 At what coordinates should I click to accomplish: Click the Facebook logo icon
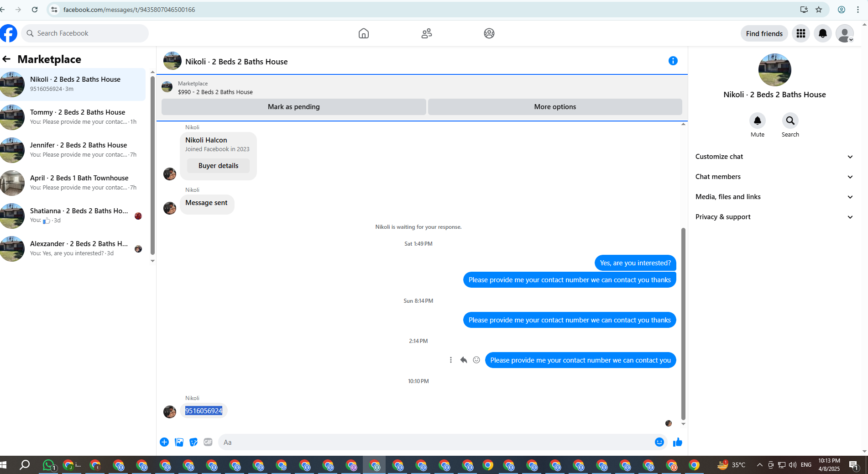click(x=8, y=33)
